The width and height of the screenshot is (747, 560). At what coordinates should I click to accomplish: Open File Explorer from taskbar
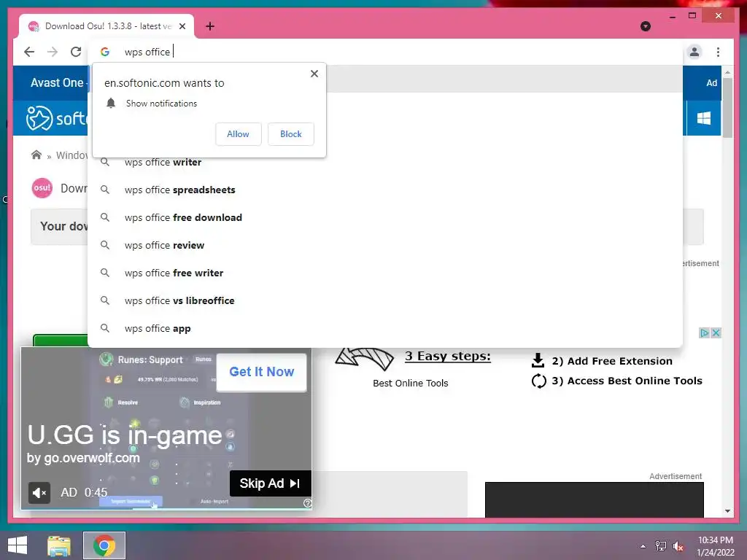[x=59, y=545]
